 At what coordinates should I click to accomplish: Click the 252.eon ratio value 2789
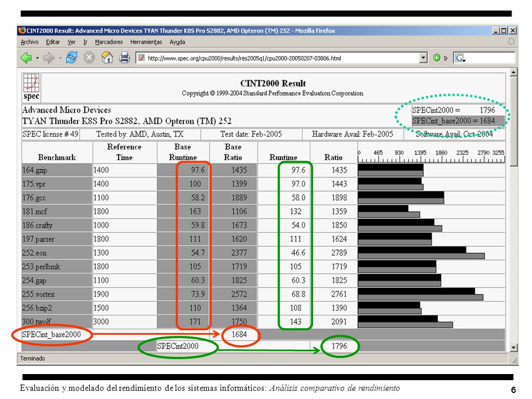coord(339,253)
